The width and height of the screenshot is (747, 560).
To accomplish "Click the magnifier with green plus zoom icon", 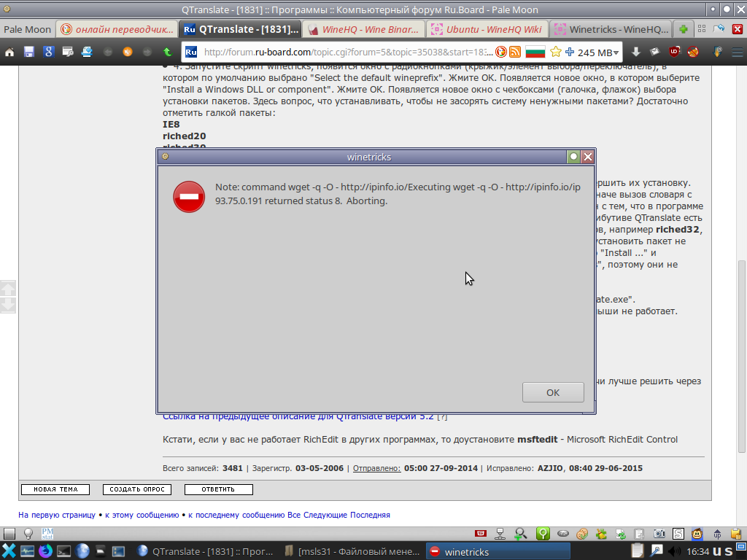I will tap(520, 534).
